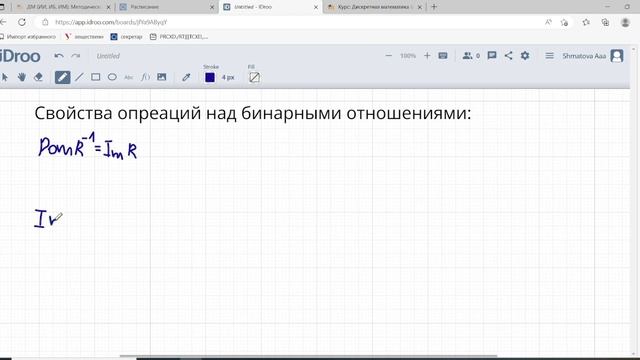
Task: Select the arrow pointer tool
Action: click(4, 77)
